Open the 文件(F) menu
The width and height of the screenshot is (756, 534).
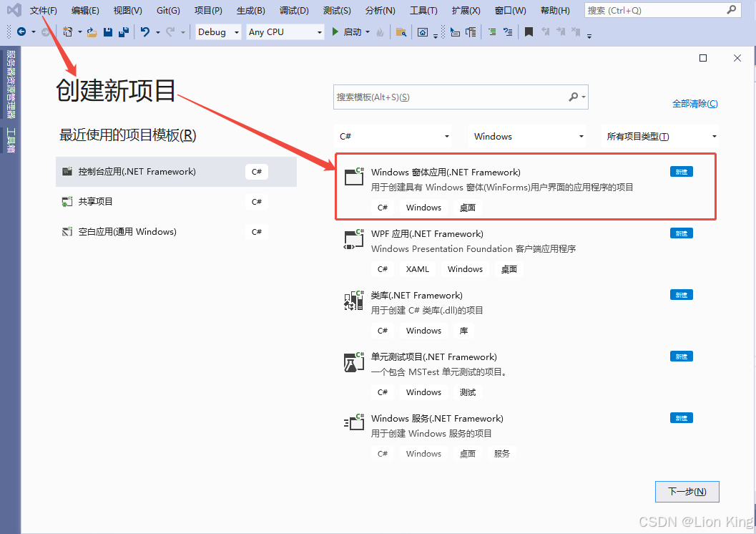tap(44, 11)
